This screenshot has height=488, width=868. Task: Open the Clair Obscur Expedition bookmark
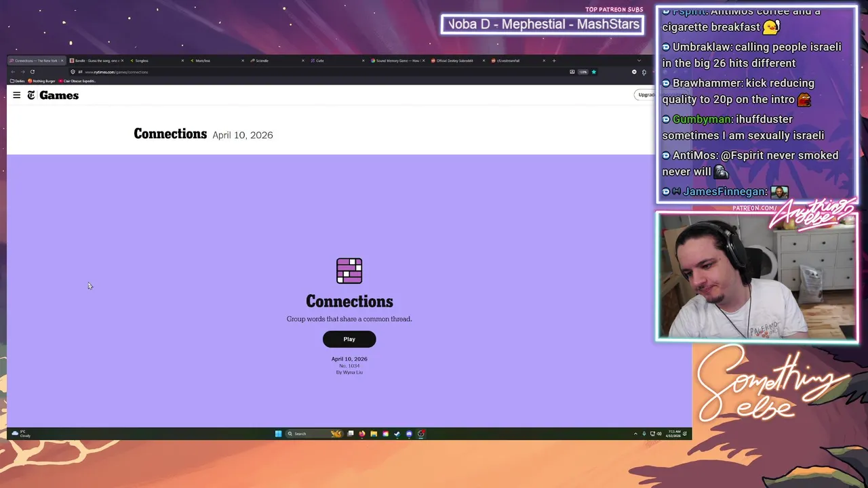click(x=78, y=81)
